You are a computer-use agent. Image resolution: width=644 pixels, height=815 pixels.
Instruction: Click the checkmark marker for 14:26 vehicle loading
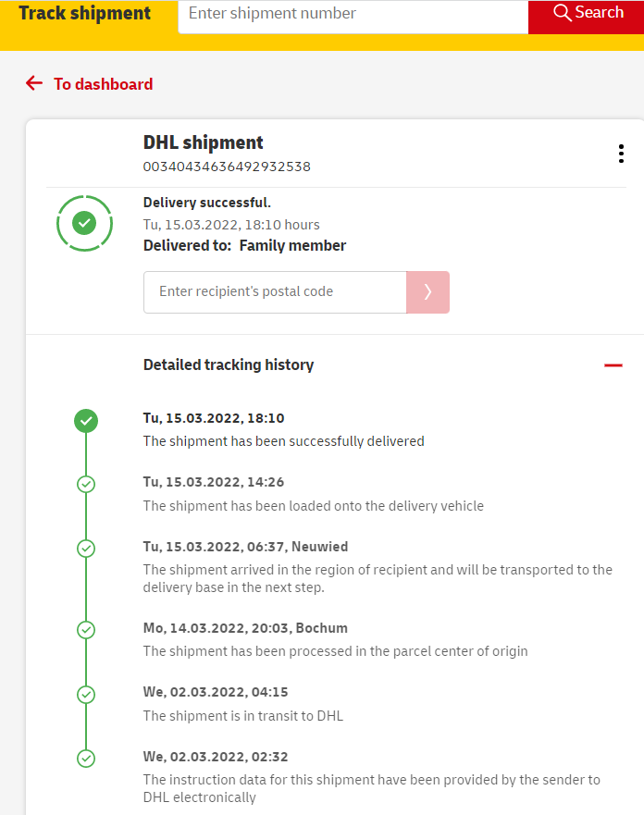pos(86,484)
